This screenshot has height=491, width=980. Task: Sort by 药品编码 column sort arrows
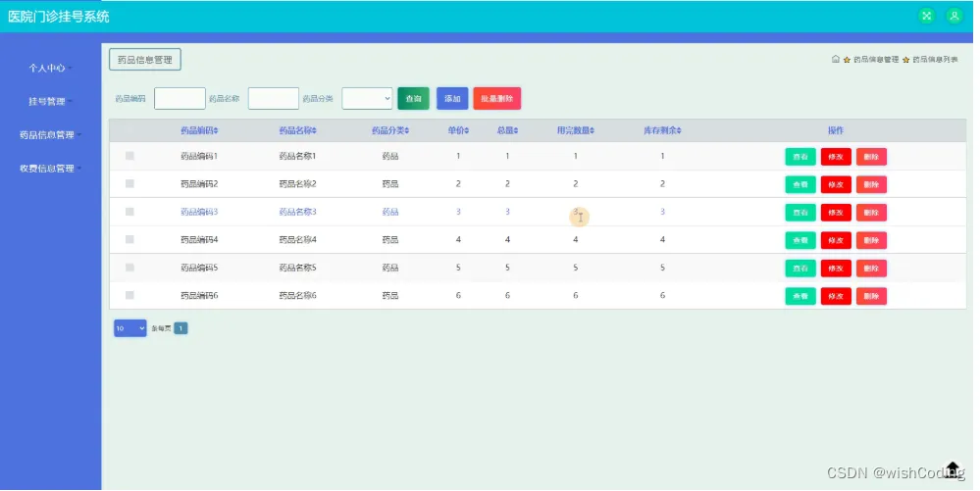216,130
